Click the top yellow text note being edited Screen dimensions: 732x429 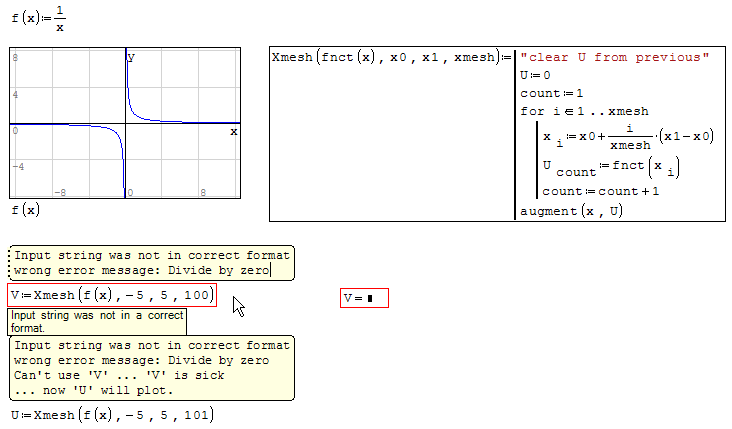[151, 262]
